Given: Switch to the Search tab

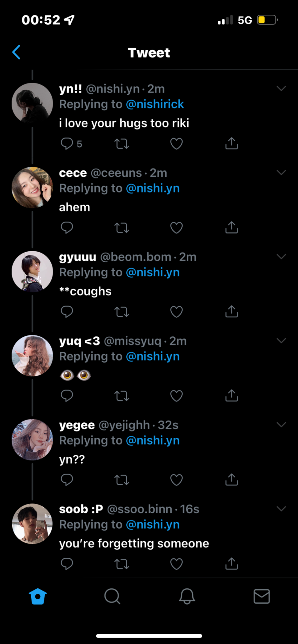Looking at the screenshot, I should point(112,596).
